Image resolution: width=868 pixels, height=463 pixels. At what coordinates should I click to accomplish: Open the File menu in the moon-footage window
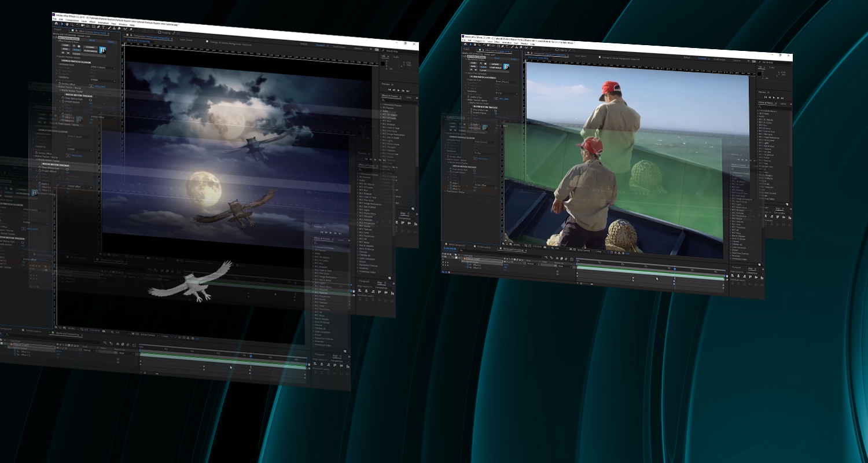pos(56,19)
